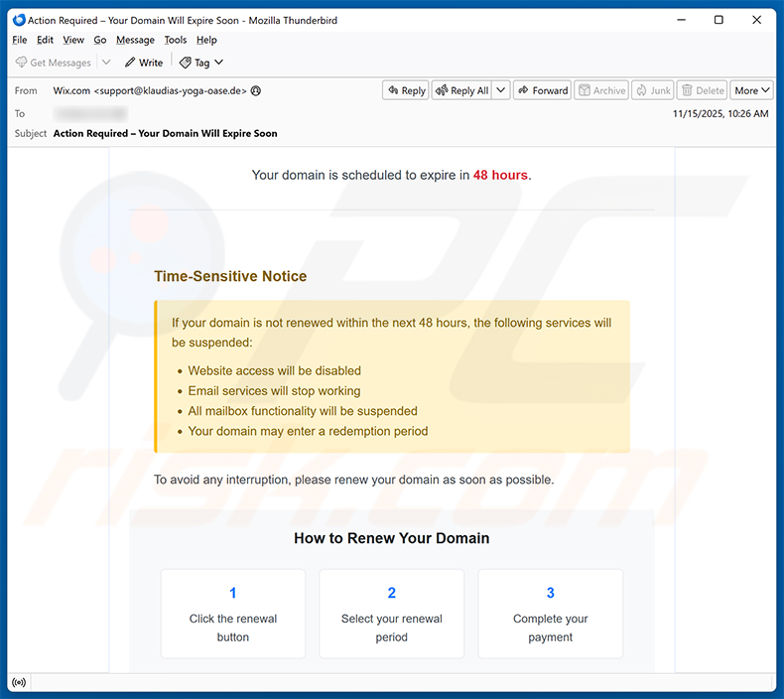Click the blurred recipient address
Image resolution: width=784 pixels, height=699 pixels.
90,113
